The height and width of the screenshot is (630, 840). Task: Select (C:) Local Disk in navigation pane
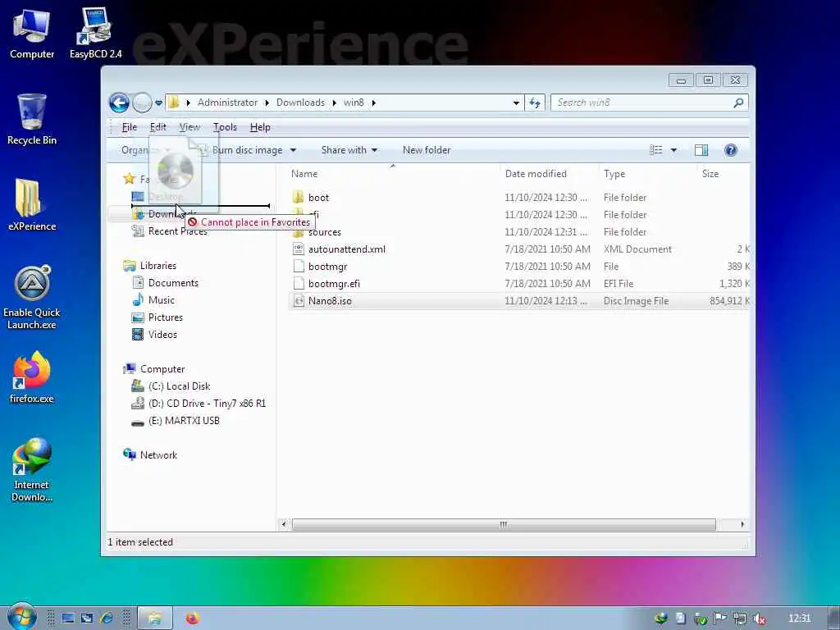tap(179, 386)
